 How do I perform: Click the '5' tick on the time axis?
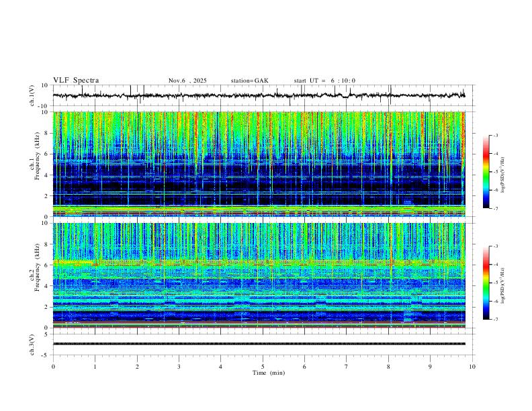point(263,367)
